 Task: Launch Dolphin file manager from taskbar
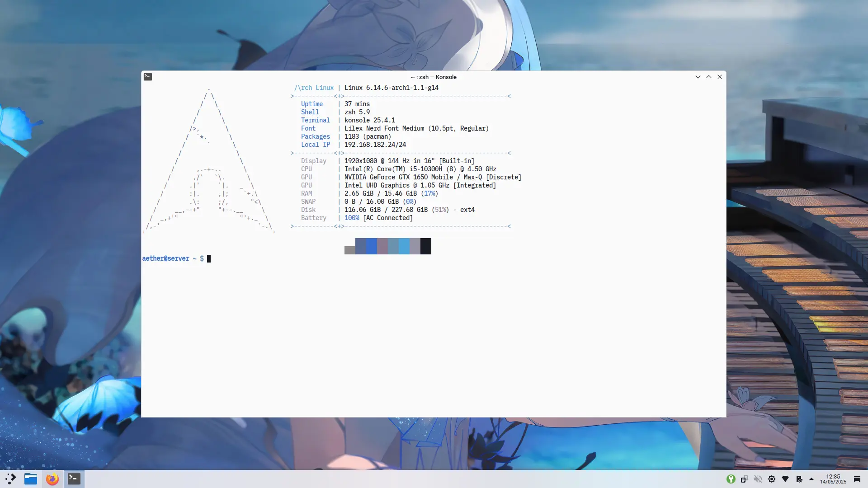click(31, 479)
